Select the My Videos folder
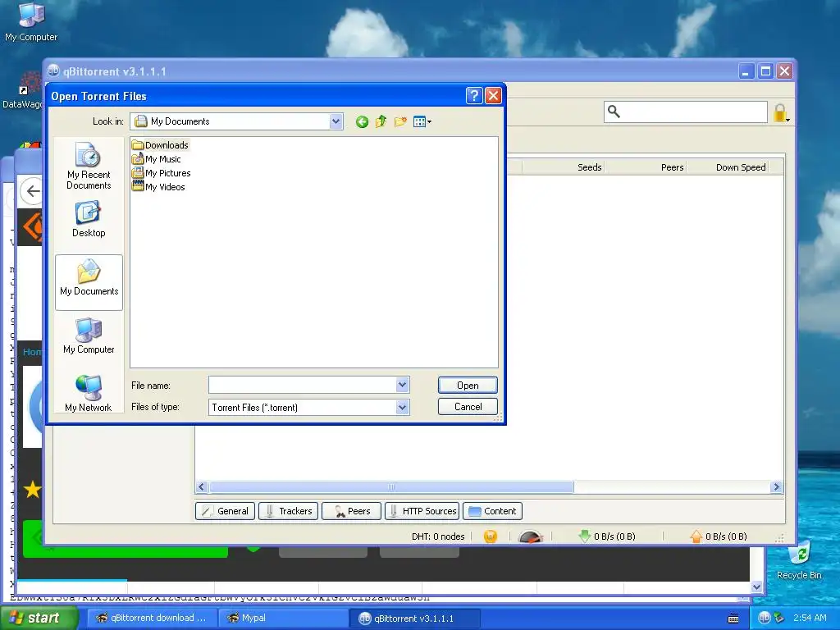This screenshot has width=840, height=630. tap(158, 187)
